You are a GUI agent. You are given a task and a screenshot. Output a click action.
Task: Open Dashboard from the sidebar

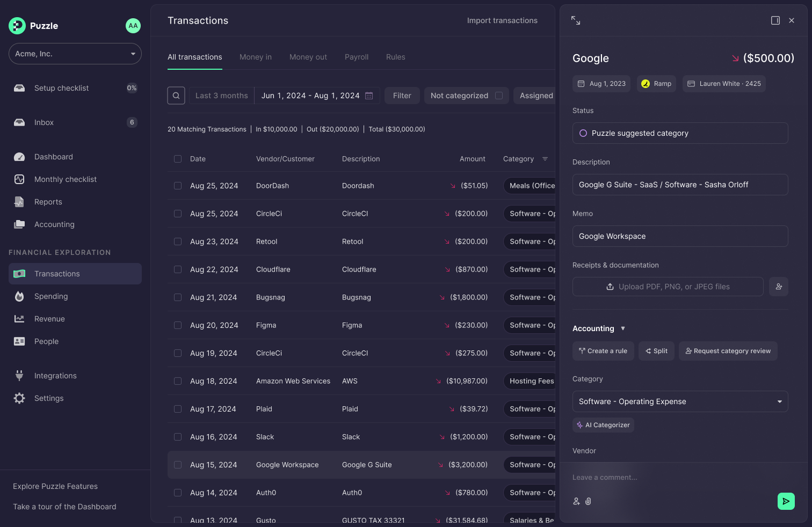[75, 157]
